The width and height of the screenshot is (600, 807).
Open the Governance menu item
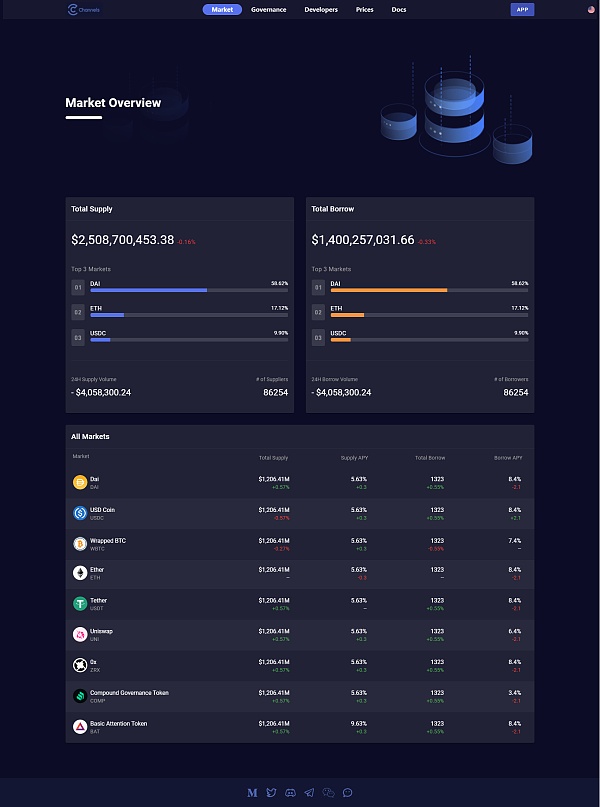[x=268, y=9]
